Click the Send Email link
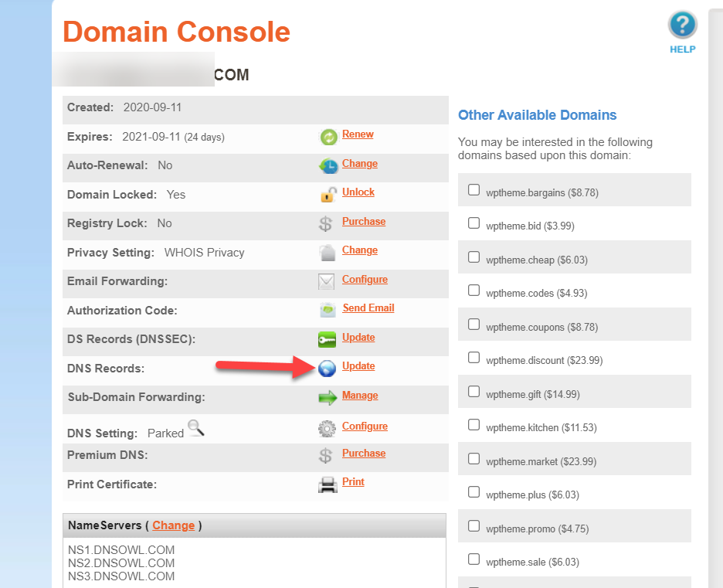This screenshot has width=723, height=588. pyautogui.click(x=368, y=308)
